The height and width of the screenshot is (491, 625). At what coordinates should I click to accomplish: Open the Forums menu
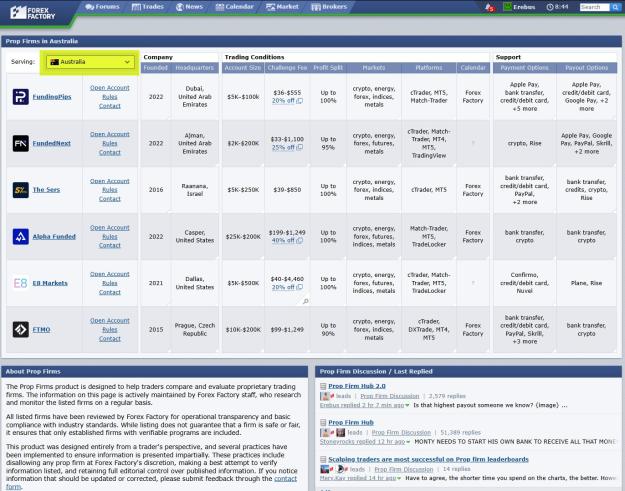[102, 7]
